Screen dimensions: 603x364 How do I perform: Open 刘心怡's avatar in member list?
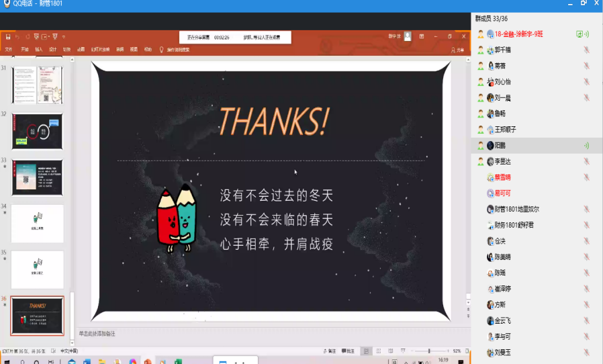click(491, 82)
